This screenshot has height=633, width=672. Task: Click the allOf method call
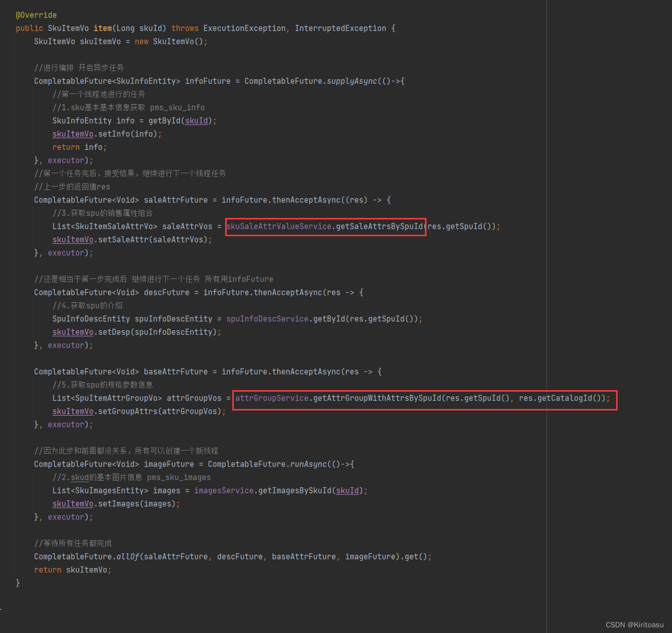click(128, 557)
